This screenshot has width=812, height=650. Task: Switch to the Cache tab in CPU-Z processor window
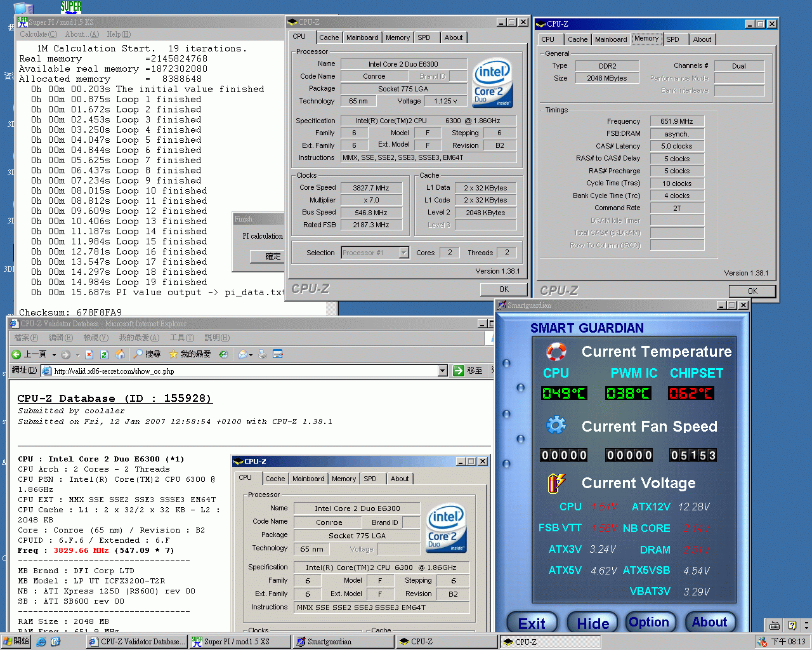tap(329, 37)
